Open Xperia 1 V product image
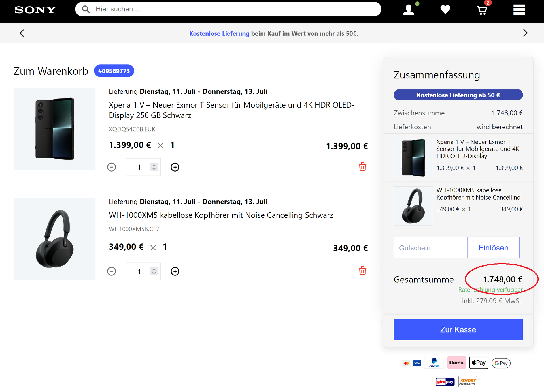Image resolution: width=544 pixels, height=392 pixels. click(54, 129)
